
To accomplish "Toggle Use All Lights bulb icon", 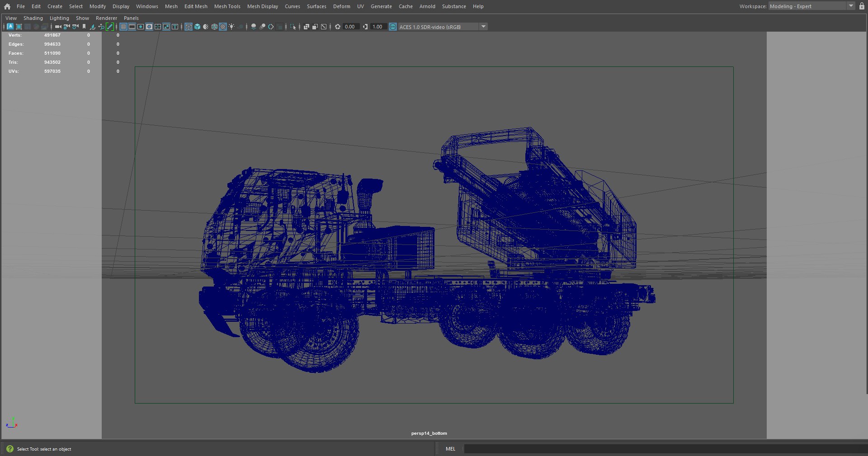I will click(231, 27).
